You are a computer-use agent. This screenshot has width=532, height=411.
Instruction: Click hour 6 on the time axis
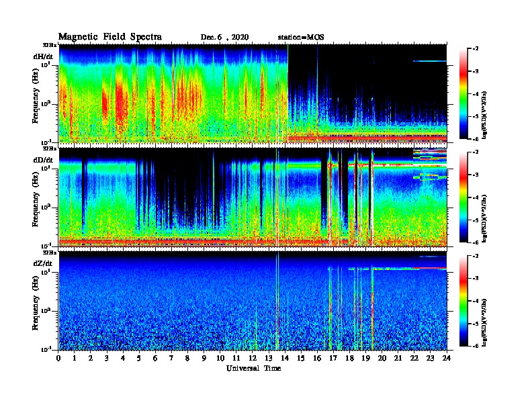coord(155,358)
